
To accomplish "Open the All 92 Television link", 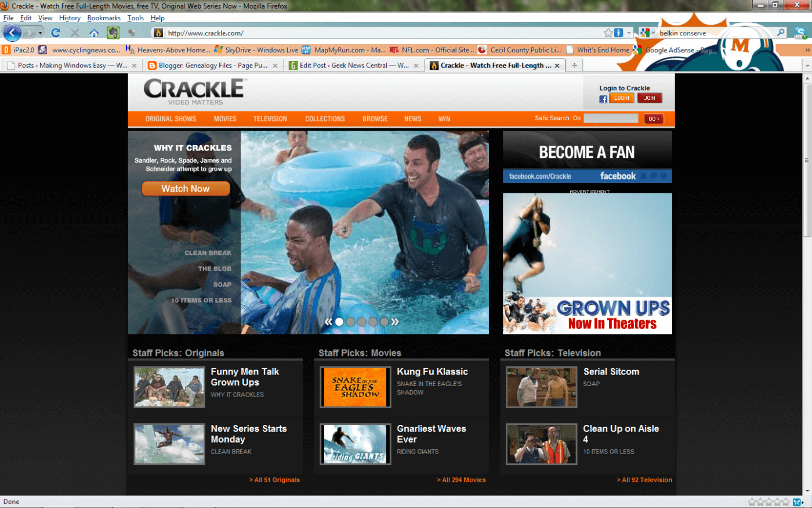I will point(644,480).
